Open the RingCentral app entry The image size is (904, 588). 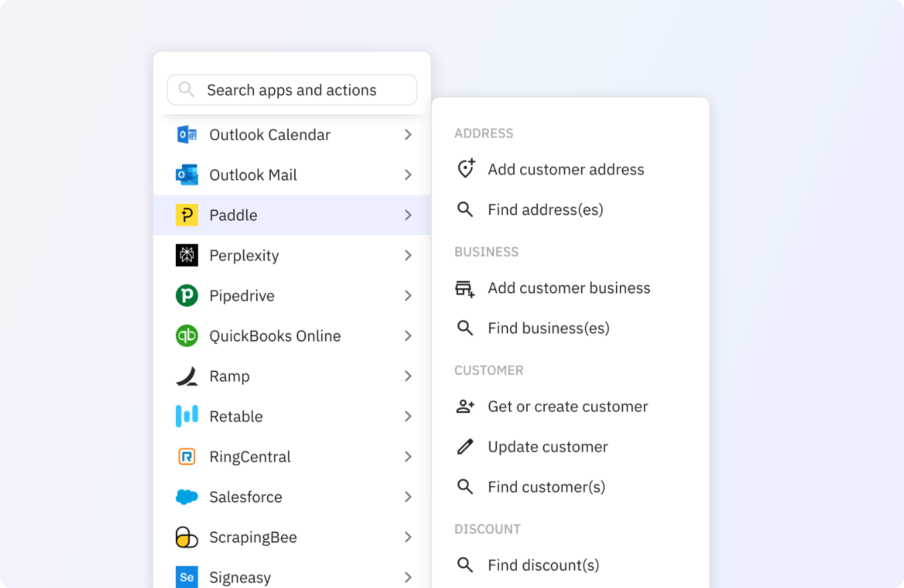point(292,456)
